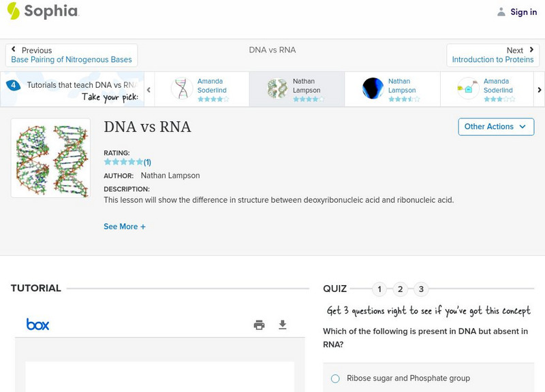The image size is (545, 392).
Task: Click the five-star rating under RATING
Action: 123,162
